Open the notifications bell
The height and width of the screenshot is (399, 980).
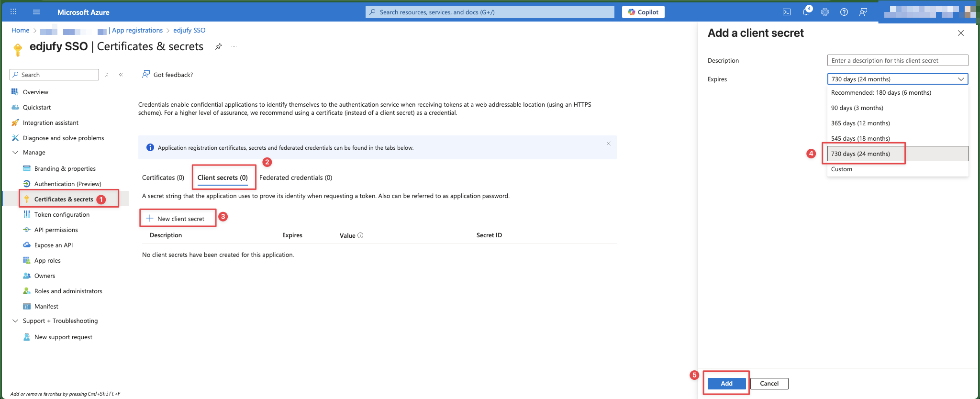[806, 12]
